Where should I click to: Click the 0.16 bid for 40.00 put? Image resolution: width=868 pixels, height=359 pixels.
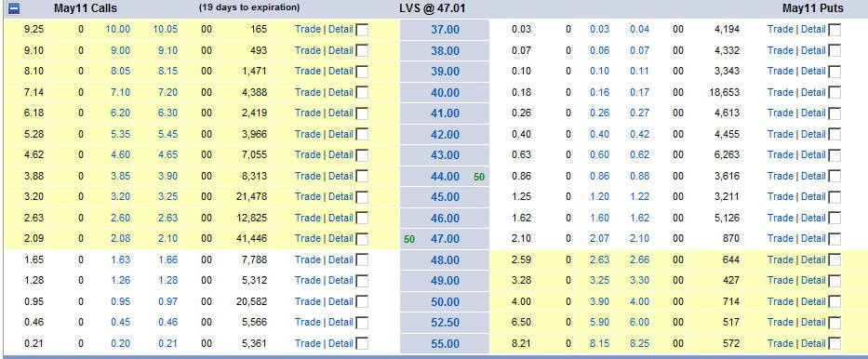pyautogui.click(x=599, y=92)
